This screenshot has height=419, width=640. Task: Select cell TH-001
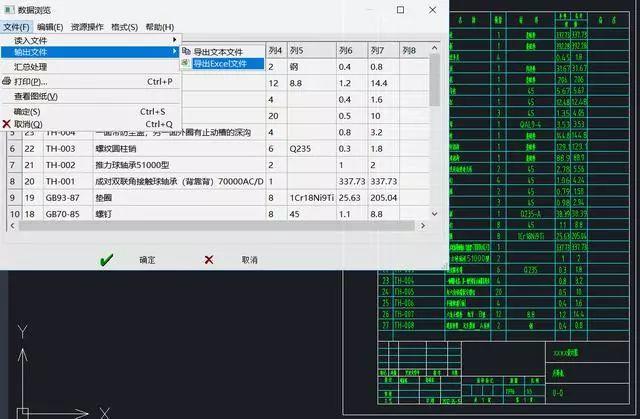coord(68,181)
